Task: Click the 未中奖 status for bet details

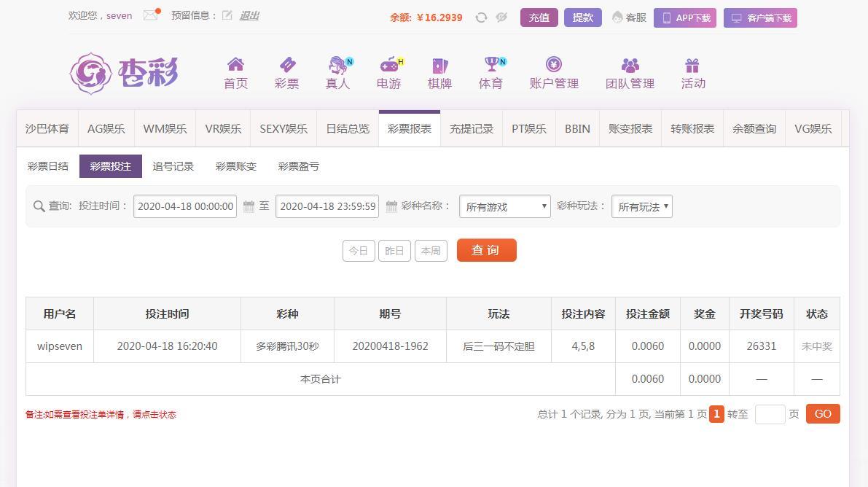Action: [x=816, y=346]
